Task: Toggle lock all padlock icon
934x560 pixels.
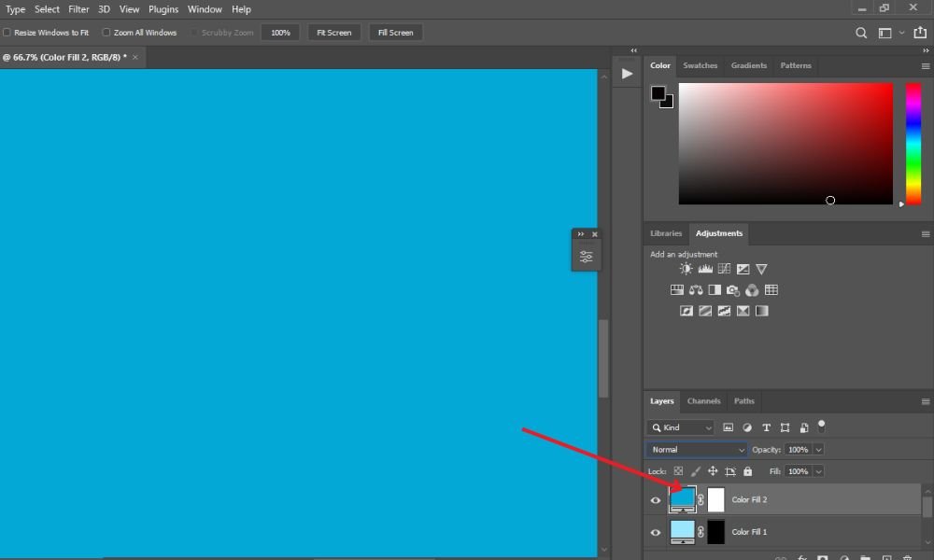Action: (747, 471)
